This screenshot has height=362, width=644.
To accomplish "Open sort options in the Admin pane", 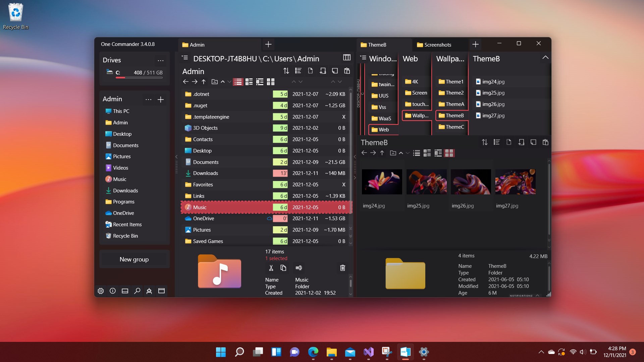I will [x=286, y=71].
